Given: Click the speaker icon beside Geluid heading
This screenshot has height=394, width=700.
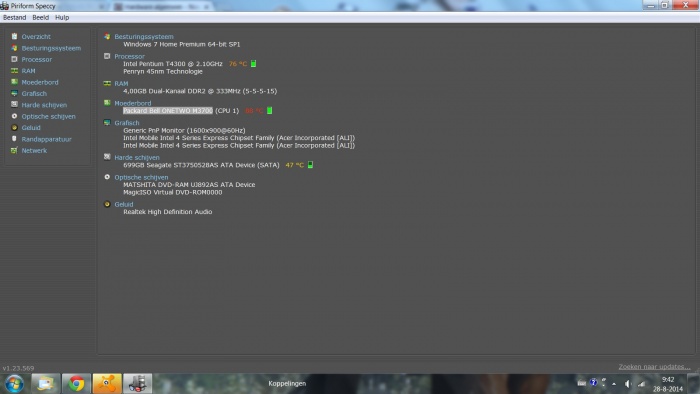Looking at the screenshot, I should [107, 204].
